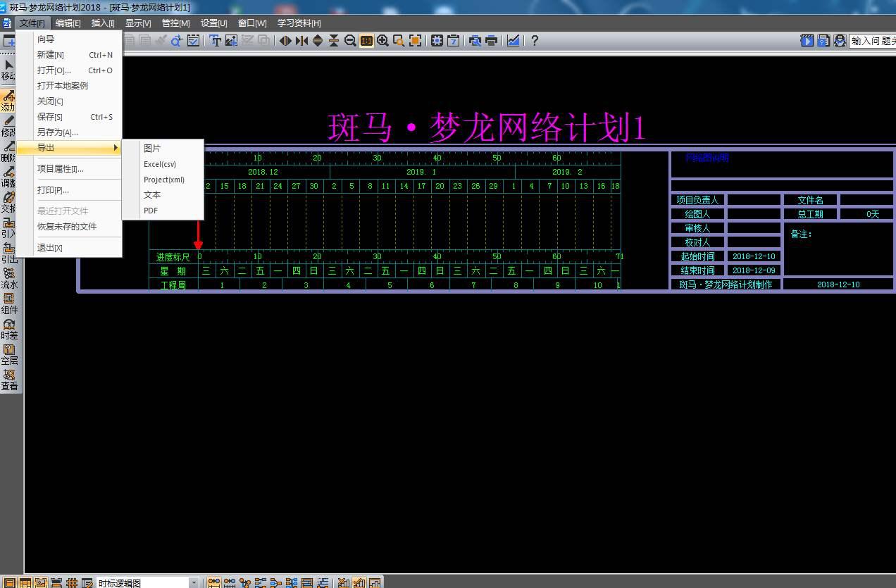Select 图片 in export submenu
Screen dimensions: 896x588
click(x=163, y=149)
